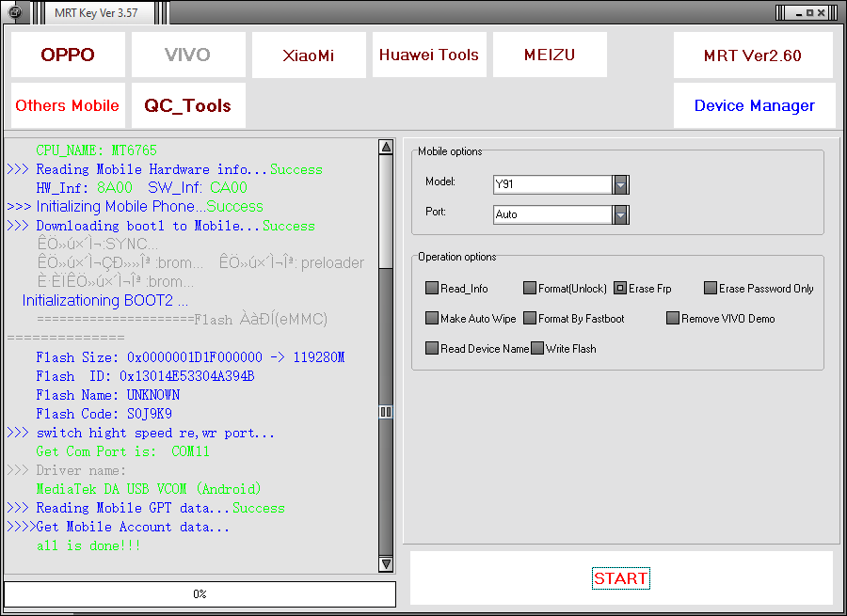847x616 pixels.
Task: Click log line 'Initializationing BOOT2 ...'
Action: [x=105, y=300]
